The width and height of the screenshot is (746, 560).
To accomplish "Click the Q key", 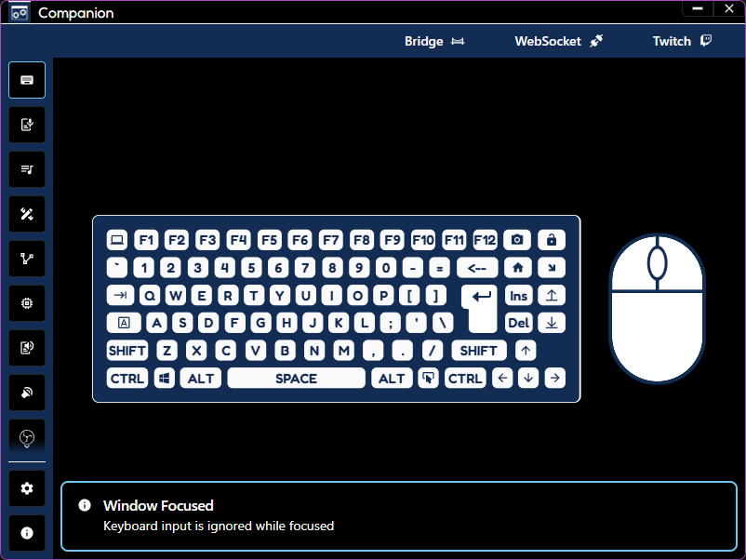I will 150,296.
